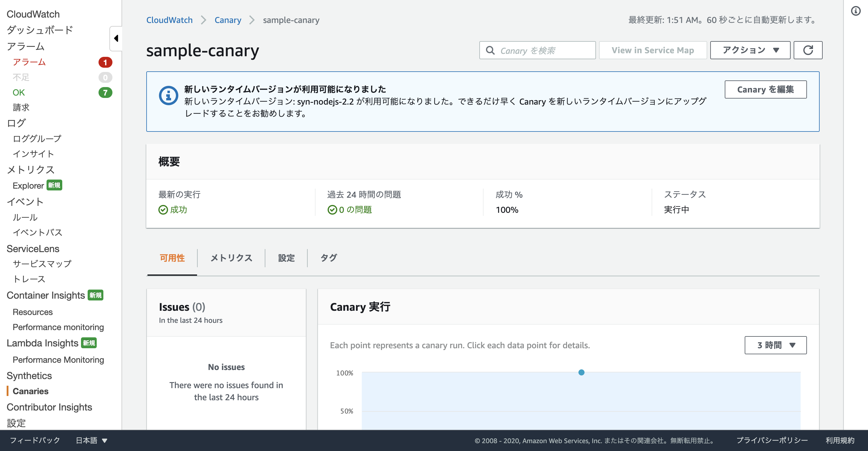Image resolution: width=868 pixels, height=451 pixels.
Task: Open the プライバシーポリシー link
Action: pyautogui.click(x=772, y=440)
